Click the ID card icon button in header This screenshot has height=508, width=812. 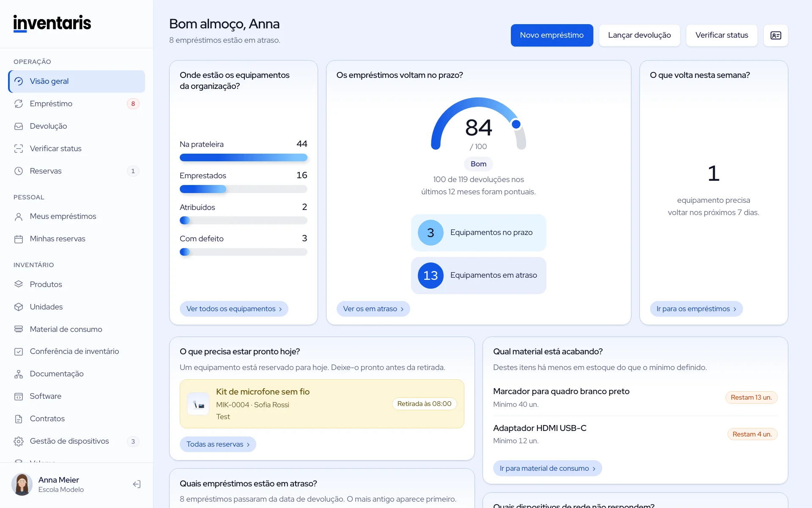coord(776,36)
